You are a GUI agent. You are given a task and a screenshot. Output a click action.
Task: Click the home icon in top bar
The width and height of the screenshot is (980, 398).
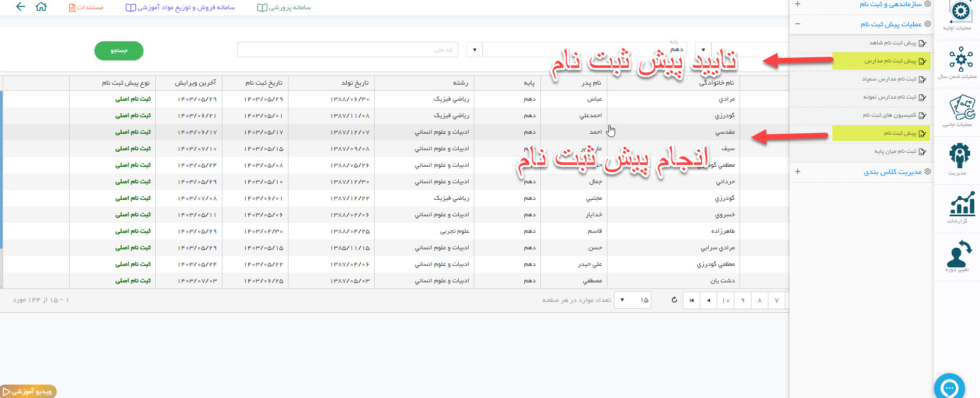click(x=41, y=7)
